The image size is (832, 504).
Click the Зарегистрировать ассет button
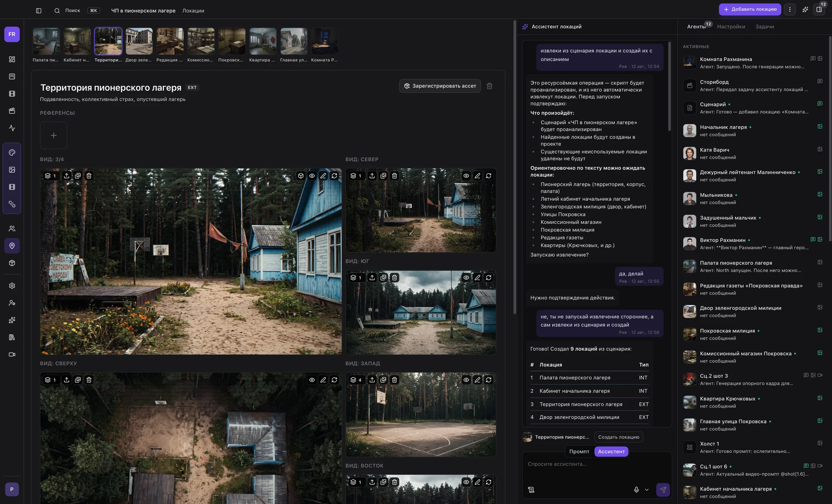coord(440,86)
